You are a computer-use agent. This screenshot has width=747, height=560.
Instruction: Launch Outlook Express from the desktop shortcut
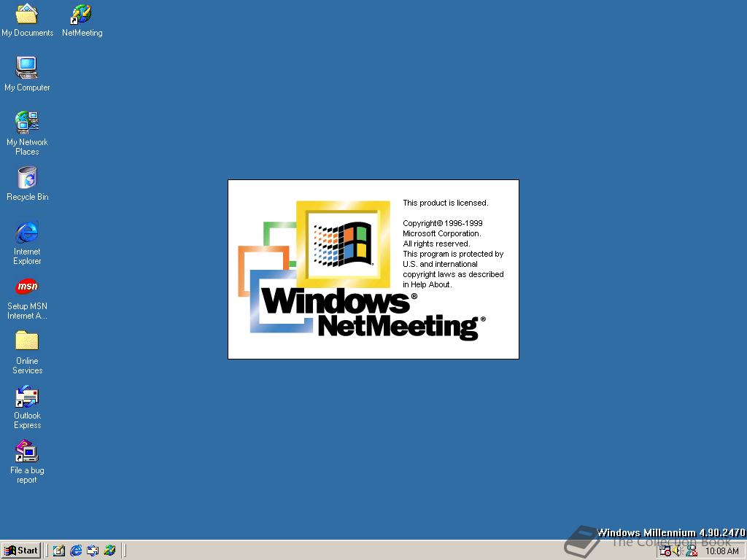[27, 408]
